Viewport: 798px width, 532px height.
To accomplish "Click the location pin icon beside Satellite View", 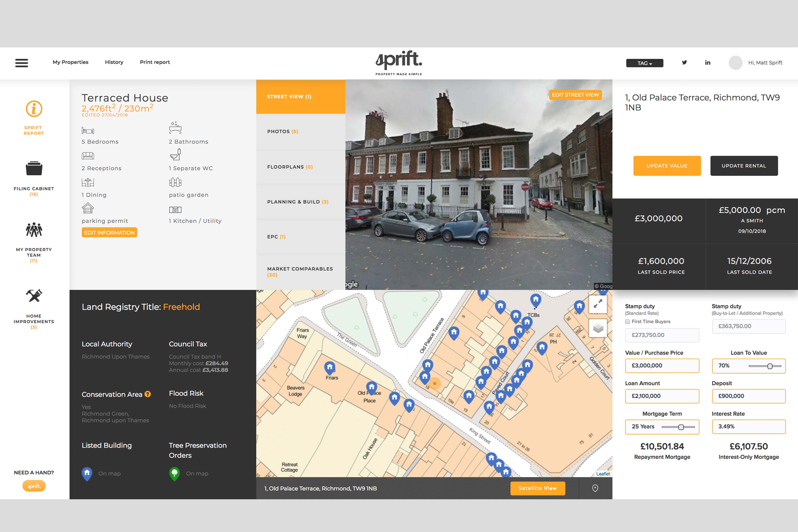I will point(595,488).
